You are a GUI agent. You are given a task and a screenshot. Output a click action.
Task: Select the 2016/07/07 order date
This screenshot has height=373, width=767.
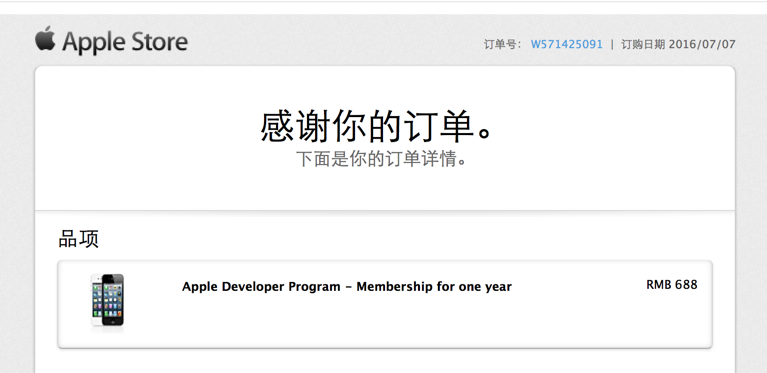(702, 44)
